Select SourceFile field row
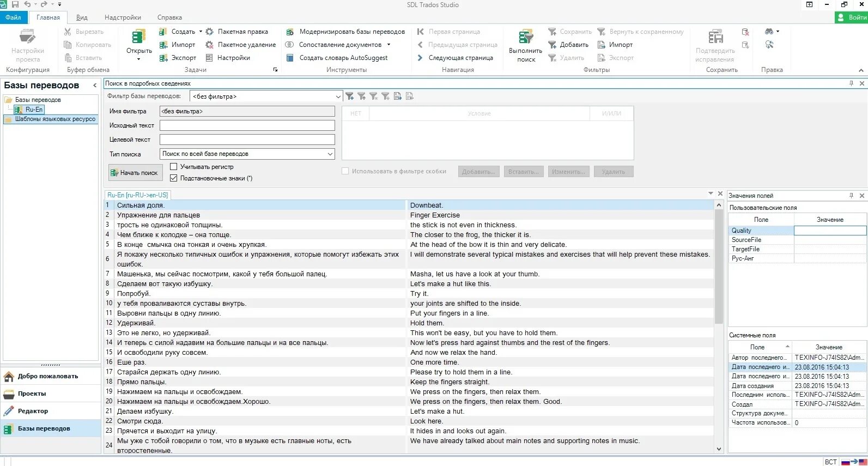 [797, 240]
